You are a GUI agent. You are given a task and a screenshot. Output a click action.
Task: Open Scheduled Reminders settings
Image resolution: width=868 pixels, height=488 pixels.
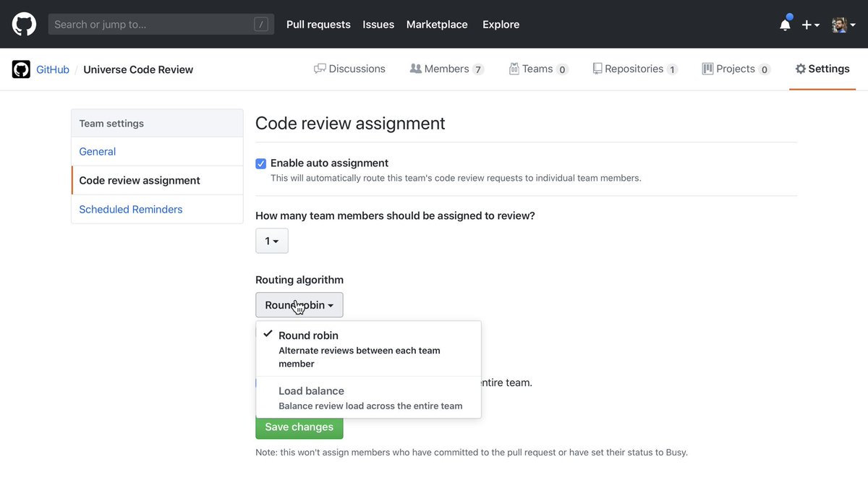[157, 210]
